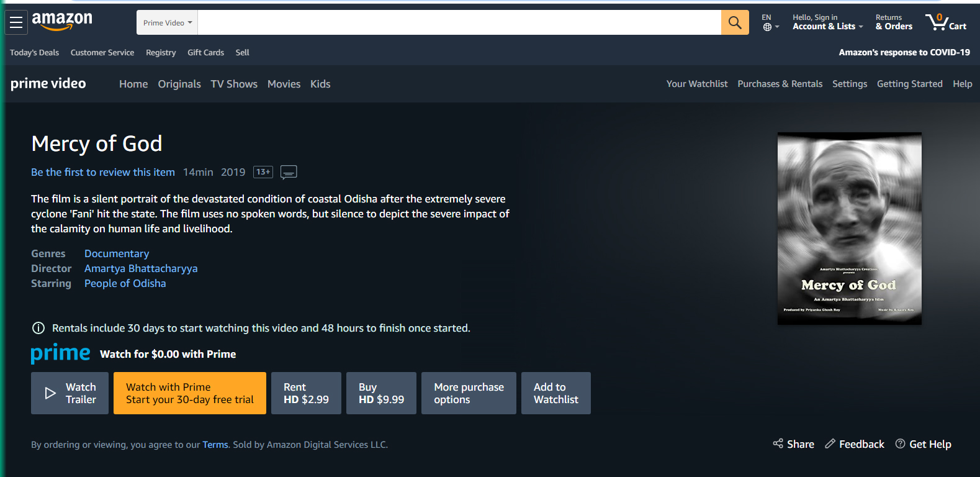
Task: Open the Help link in Prime Video bar
Action: pos(962,84)
